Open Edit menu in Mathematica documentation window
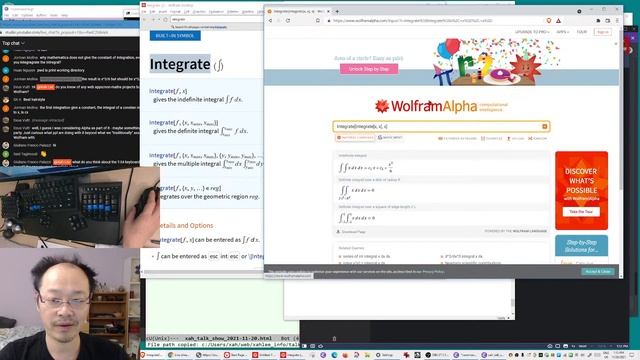Viewport: 640px width, 360px height. tap(152, 12)
